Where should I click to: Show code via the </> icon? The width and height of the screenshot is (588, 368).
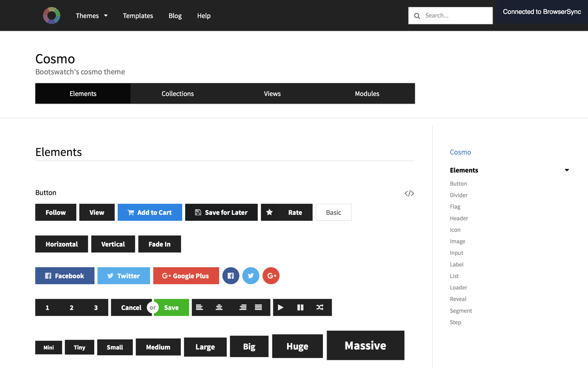click(409, 193)
